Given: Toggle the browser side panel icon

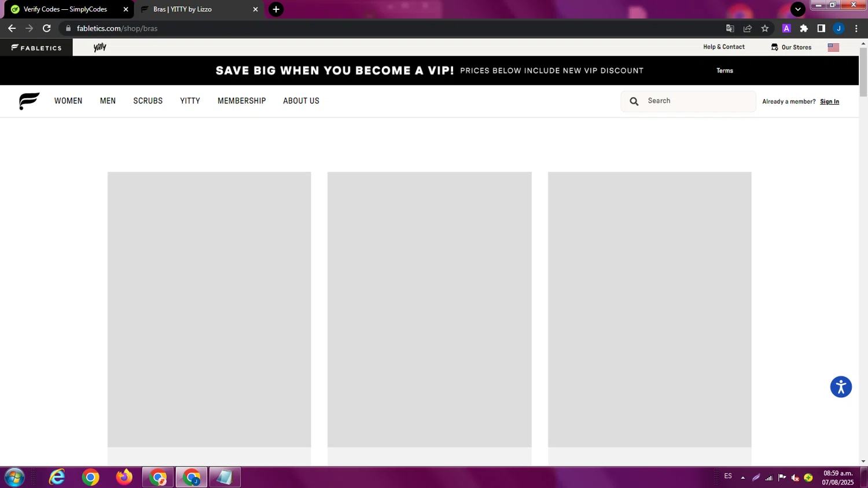Looking at the screenshot, I should pyautogui.click(x=821, y=28).
